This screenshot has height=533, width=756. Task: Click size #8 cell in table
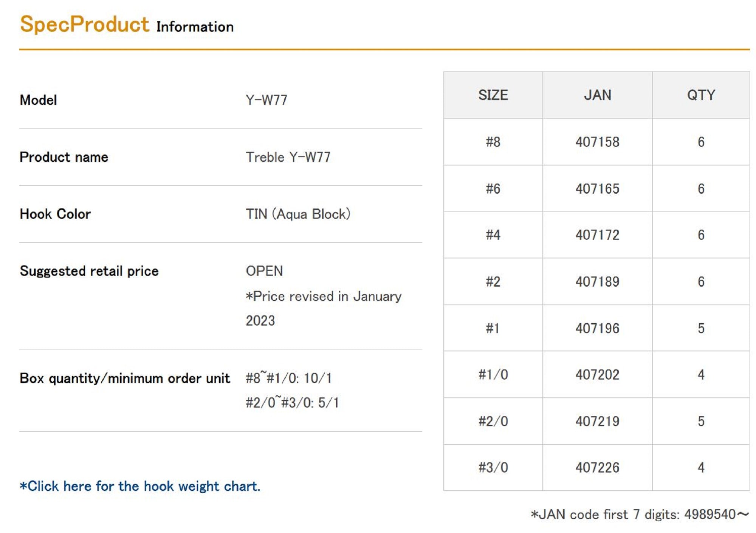(x=493, y=142)
